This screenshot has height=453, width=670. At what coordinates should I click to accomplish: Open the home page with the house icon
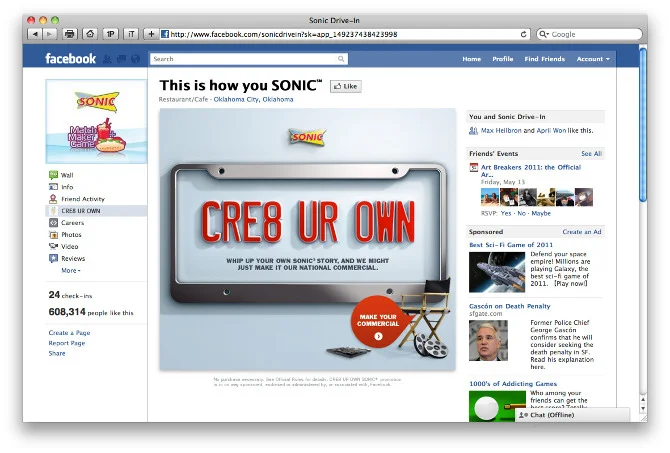[x=90, y=34]
